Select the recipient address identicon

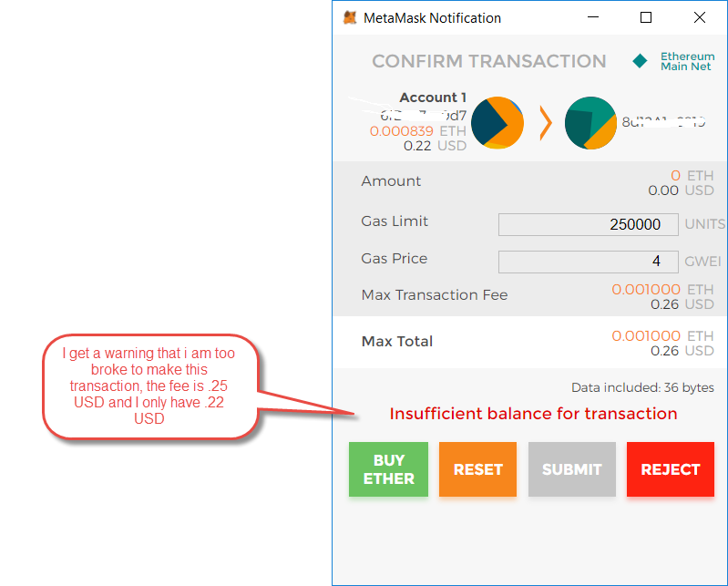(590, 123)
